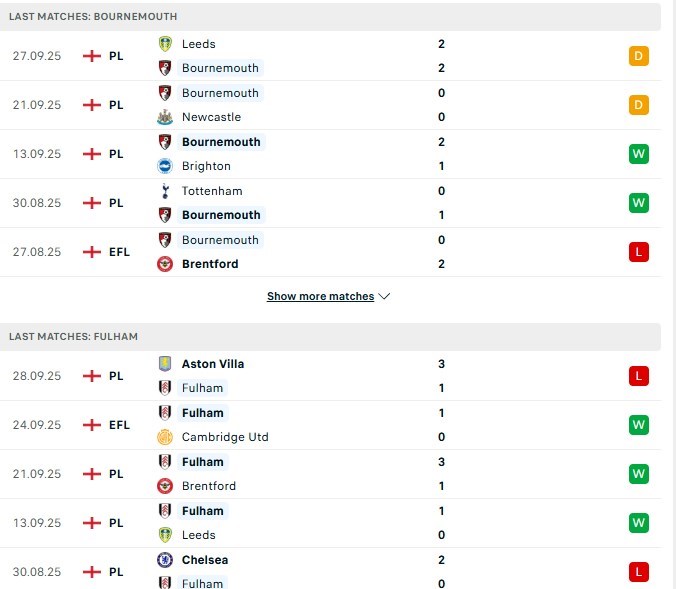676x589 pixels.
Task: Click the EFL league label on 24.09.25
Action: click(x=120, y=425)
